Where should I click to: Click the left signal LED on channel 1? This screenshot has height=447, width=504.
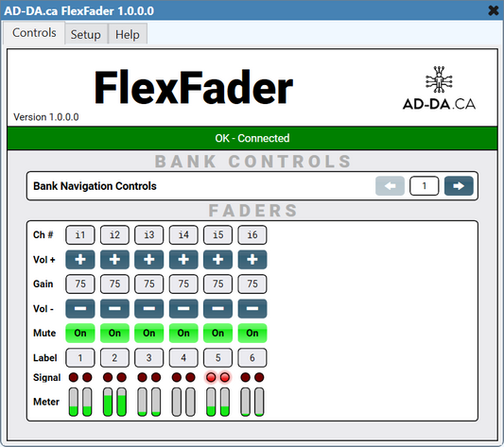click(x=74, y=377)
